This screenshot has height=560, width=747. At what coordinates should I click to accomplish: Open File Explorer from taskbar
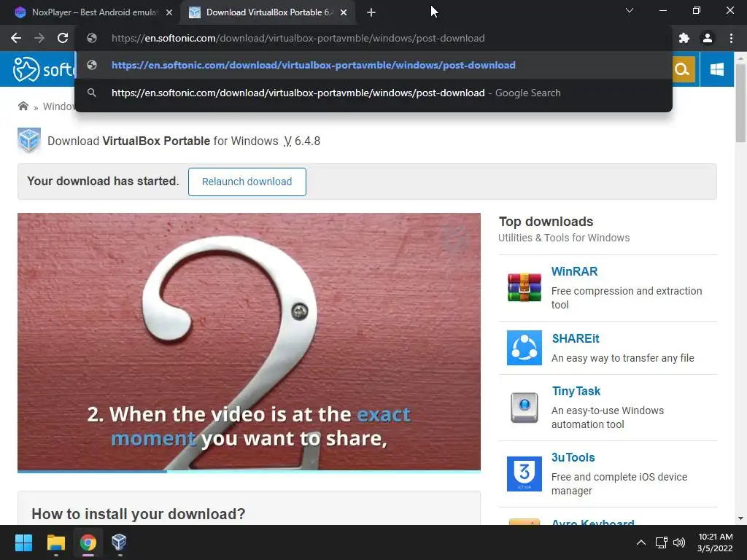[x=55, y=542]
